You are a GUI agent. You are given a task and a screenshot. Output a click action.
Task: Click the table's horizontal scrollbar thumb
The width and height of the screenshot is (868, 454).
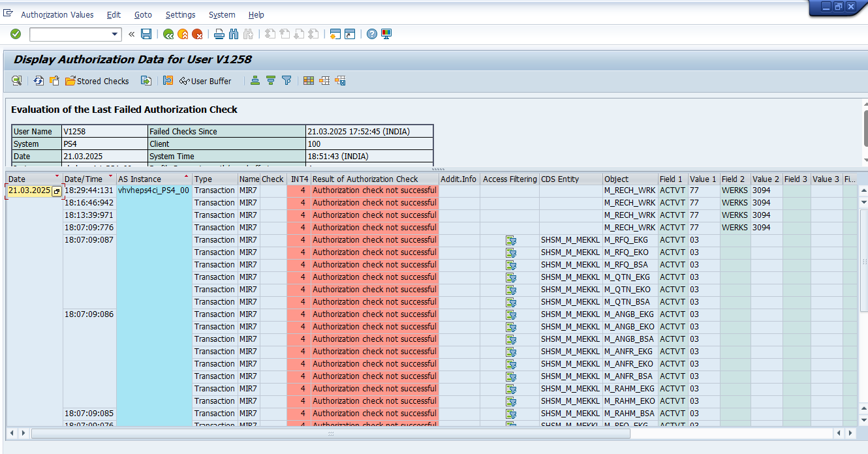(x=330, y=433)
